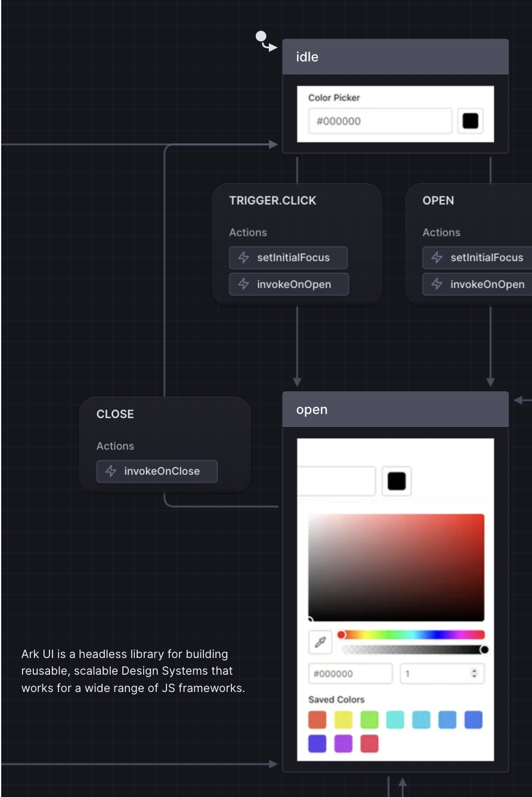Click the lightning icon beside invokeOnOpen under TRIGGER.CLICK
Screen dimensions: 532x797
coord(243,284)
